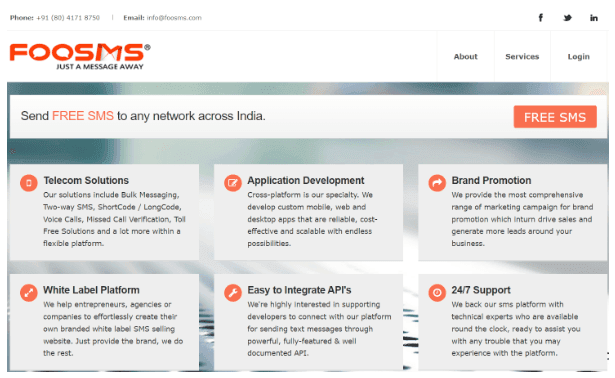Click the 'JUST A MESSAGE AWAY' tagline
The height and width of the screenshot is (378, 615).
tap(100, 67)
